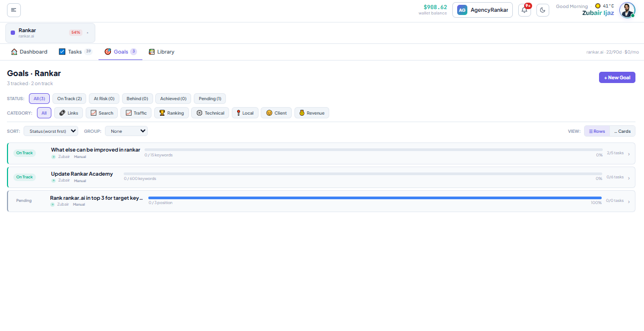The width and height of the screenshot is (644, 331).
Task: Filter by Client category
Action: point(276,113)
